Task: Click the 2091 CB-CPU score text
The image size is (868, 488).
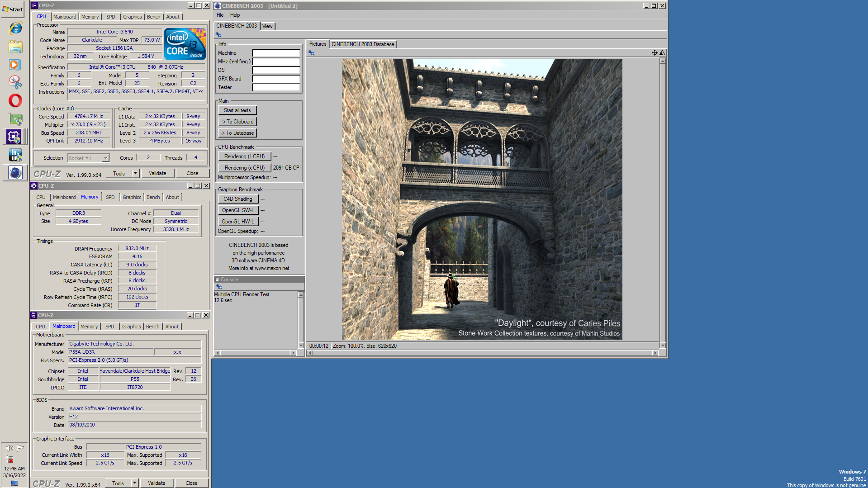Action: [287, 168]
